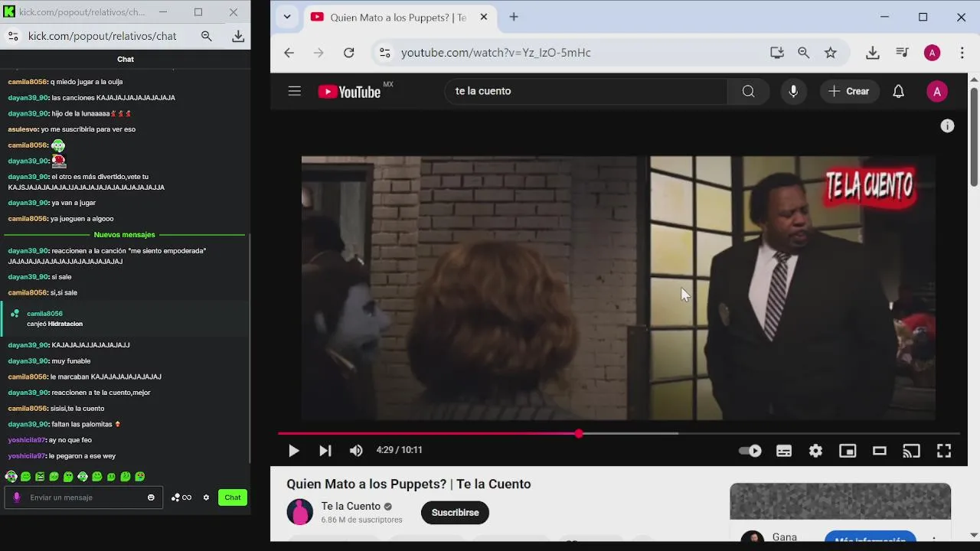The width and height of the screenshot is (980, 551).
Task: Open the emoji picker in Kick chat
Action: click(151, 497)
